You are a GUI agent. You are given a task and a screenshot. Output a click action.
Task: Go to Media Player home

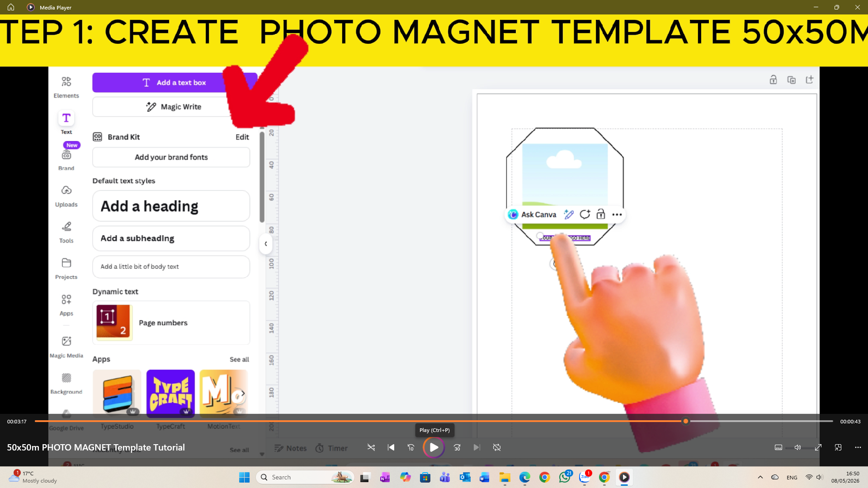click(11, 7)
